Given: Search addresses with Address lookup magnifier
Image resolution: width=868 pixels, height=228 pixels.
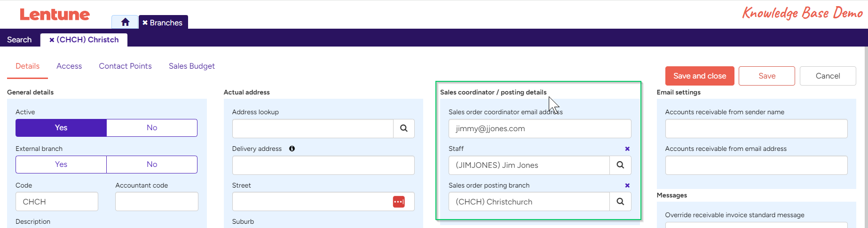Looking at the screenshot, I should [404, 128].
